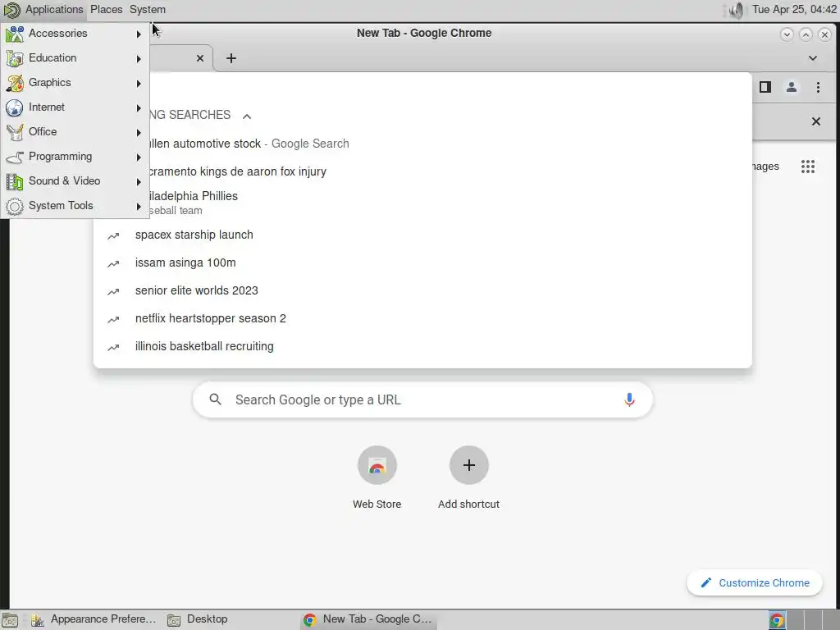This screenshot has width=840, height=630.
Task: Switch to the Desktop taskbar window
Action: click(199, 619)
